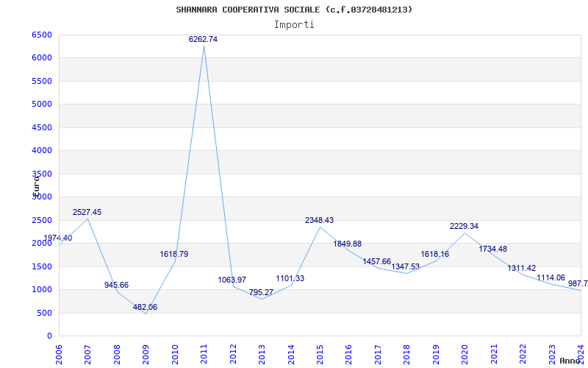The image size is (588, 368).
Task: Click the 945.66 data label
Action: [116, 285]
